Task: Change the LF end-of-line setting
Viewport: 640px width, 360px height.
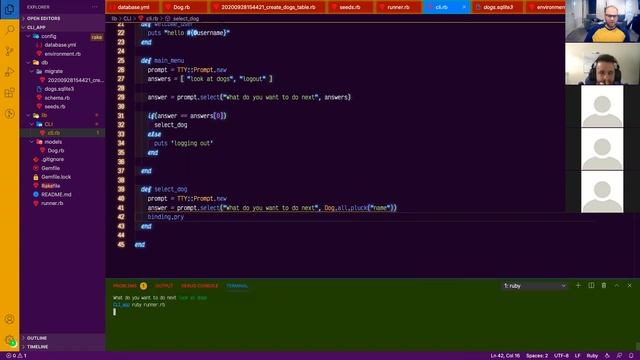Action: (577, 356)
